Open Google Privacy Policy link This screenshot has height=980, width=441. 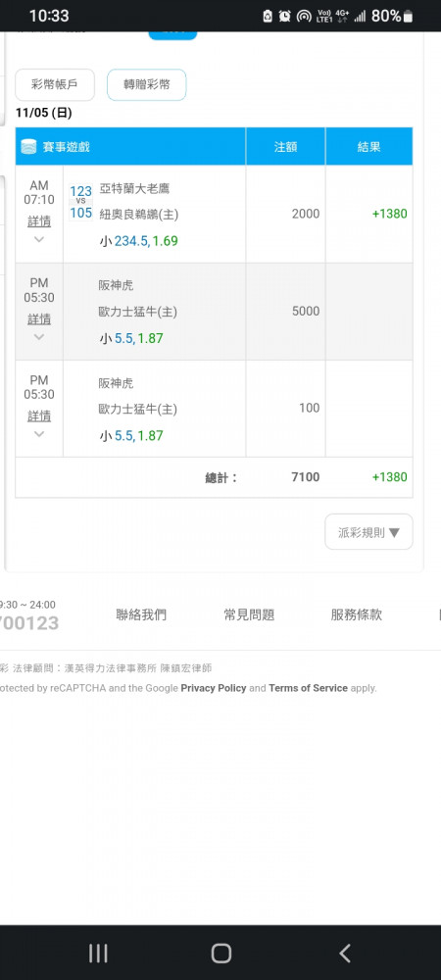click(x=214, y=688)
